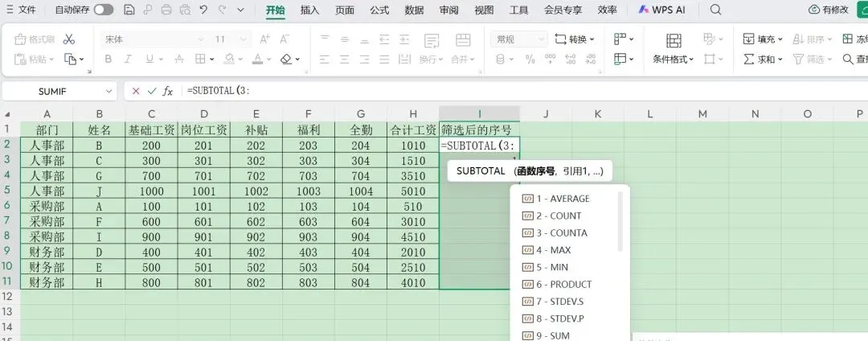
Task: Click the Cut scissors icon
Action: point(68,39)
